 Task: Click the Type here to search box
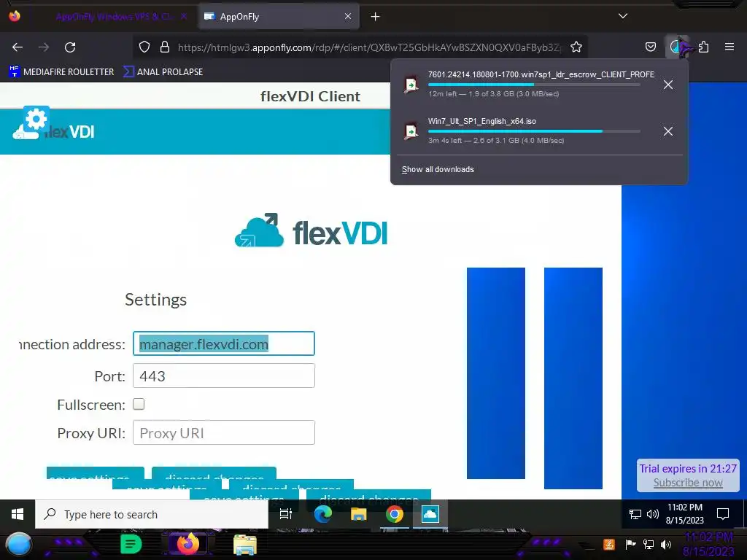pos(152,514)
